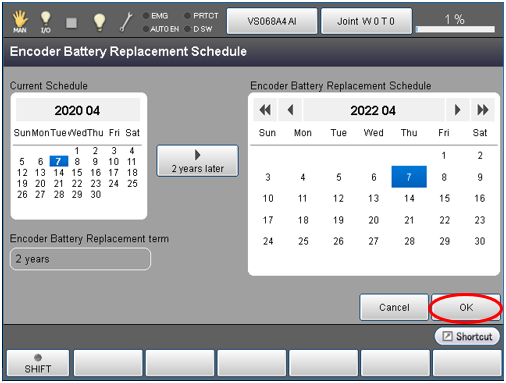Click the I/O light bulb icon

[45, 22]
